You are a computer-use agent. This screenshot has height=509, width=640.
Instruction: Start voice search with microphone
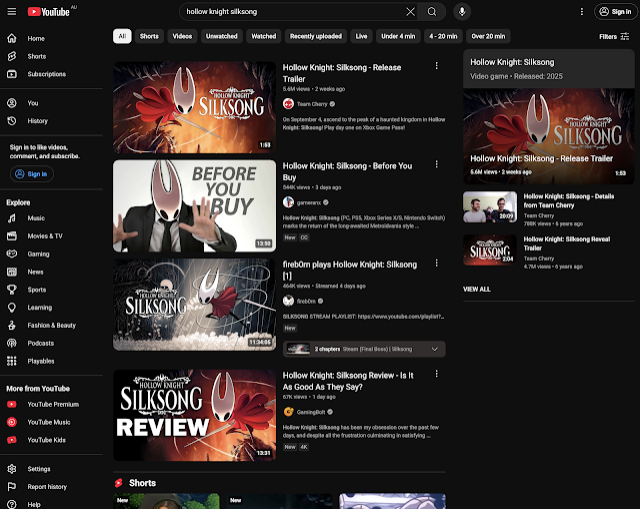pyautogui.click(x=461, y=12)
